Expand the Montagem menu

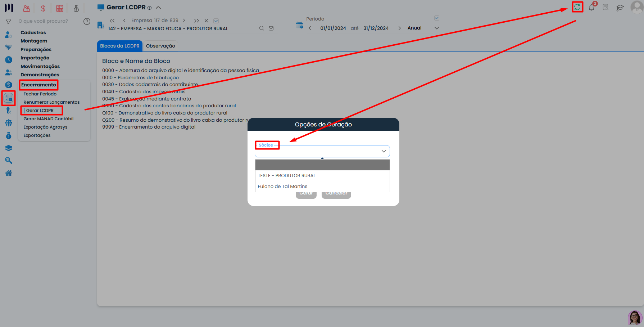pos(34,41)
